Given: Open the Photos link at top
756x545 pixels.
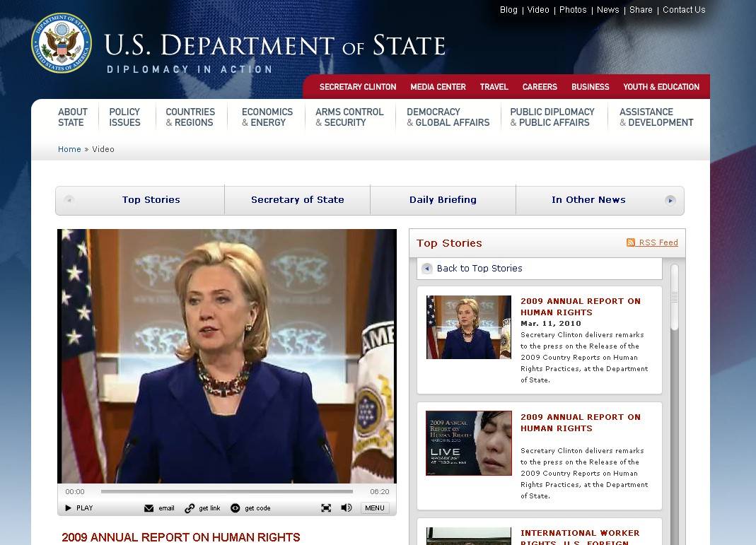Looking at the screenshot, I should tap(573, 10).
